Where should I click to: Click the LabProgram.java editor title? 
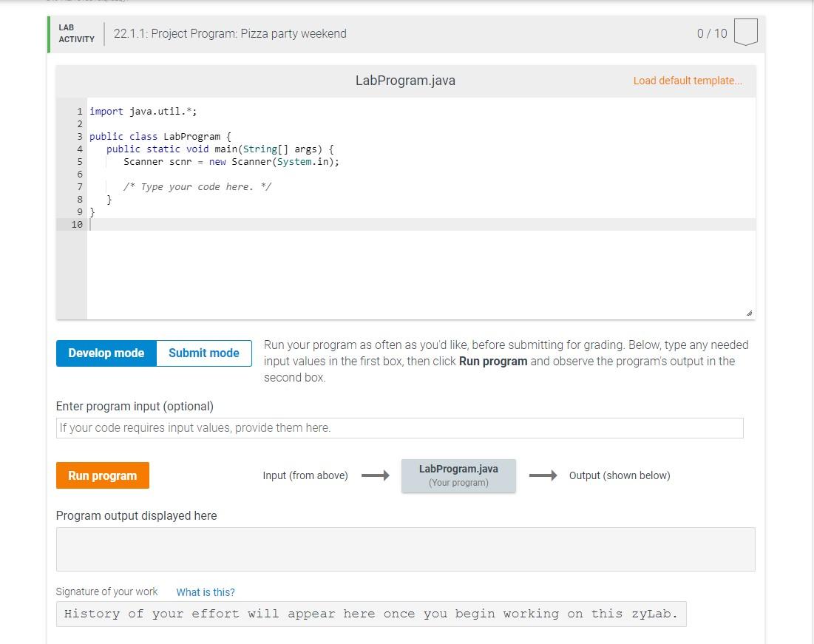tap(405, 80)
